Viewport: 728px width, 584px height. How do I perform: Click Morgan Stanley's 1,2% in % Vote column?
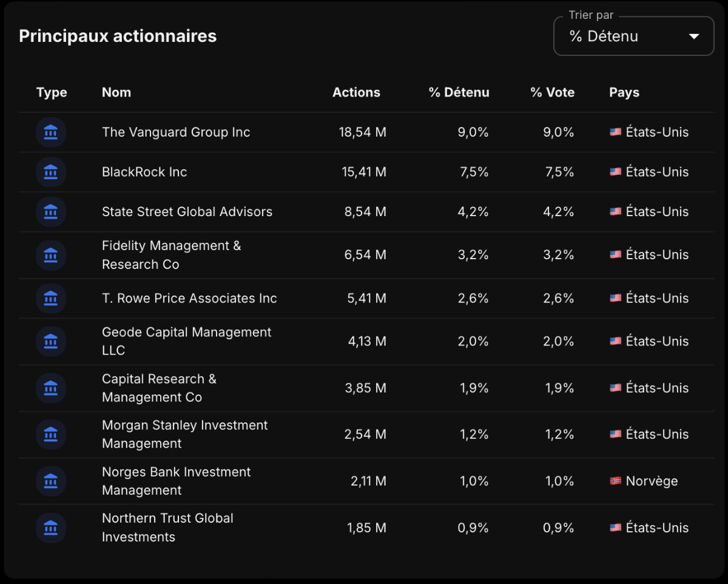point(560,434)
